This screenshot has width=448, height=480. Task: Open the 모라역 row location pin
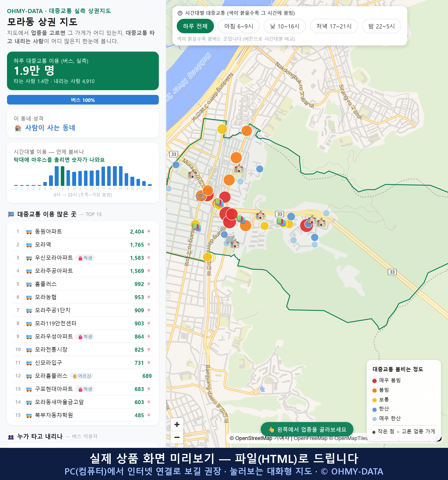[x=149, y=245]
